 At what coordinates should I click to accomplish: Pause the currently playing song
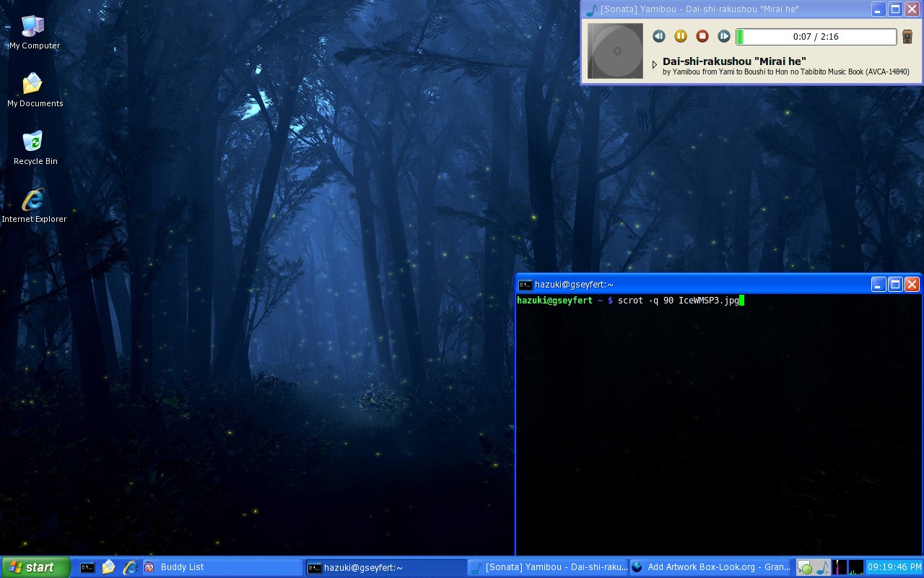pos(680,36)
